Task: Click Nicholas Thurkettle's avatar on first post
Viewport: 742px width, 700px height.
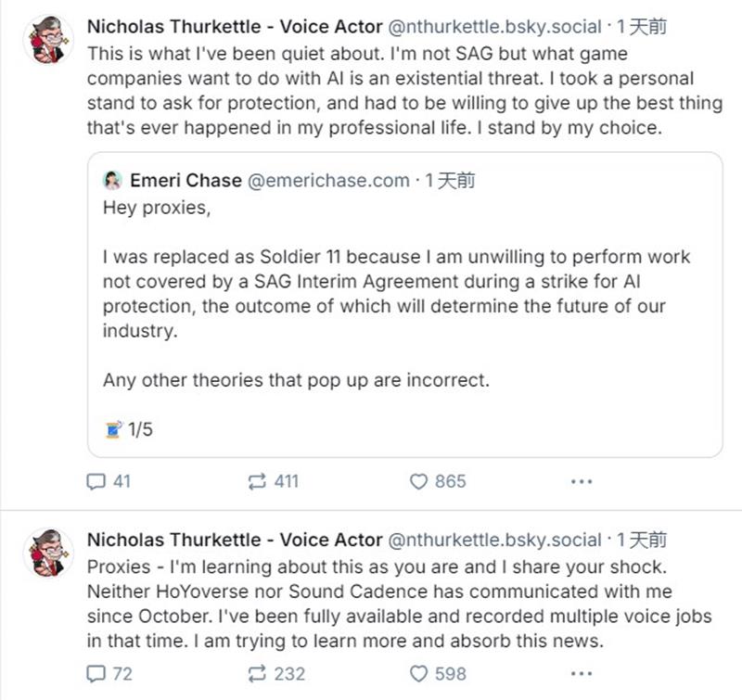Action: coord(47,39)
